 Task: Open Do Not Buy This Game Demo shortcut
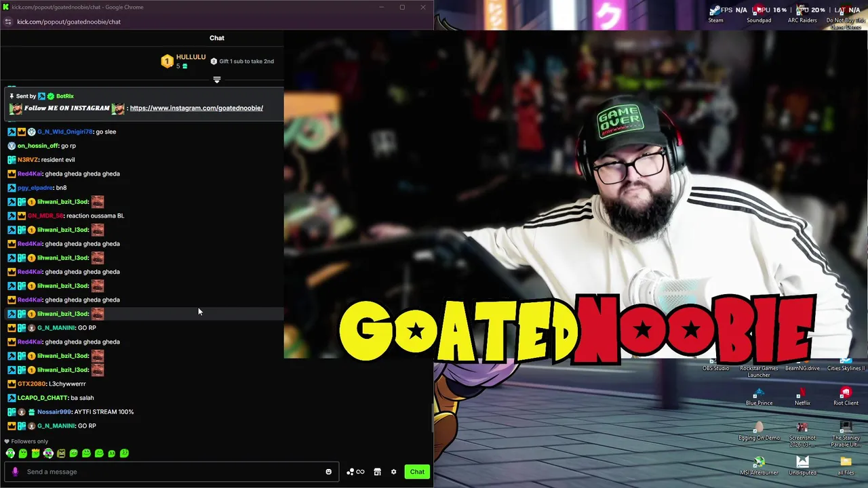(846, 15)
